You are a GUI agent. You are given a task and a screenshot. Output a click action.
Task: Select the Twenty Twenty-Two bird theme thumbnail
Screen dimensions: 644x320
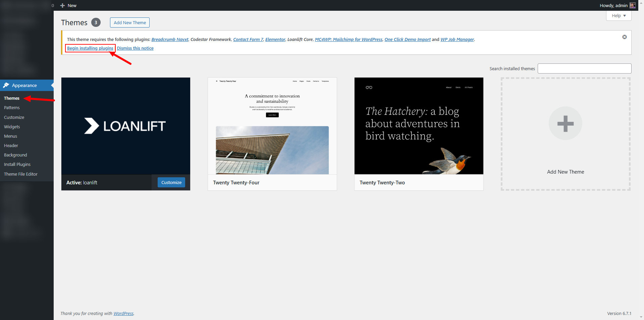tap(419, 126)
